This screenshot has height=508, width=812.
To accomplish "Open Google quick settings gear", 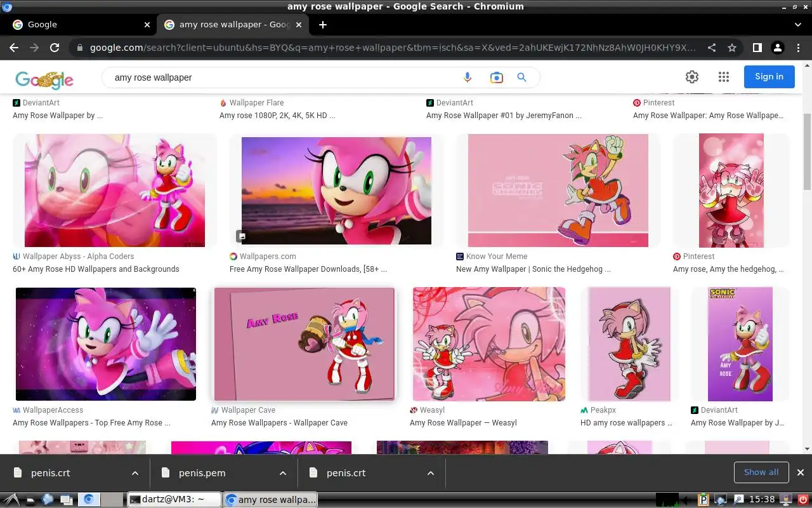I will [692, 77].
